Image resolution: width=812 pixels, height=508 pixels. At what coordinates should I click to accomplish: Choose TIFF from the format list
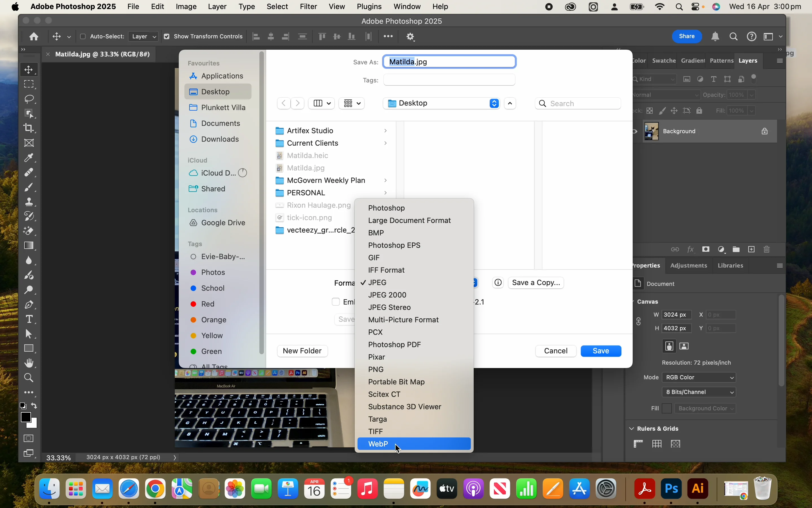pyautogui.click(x=414, y=432)
